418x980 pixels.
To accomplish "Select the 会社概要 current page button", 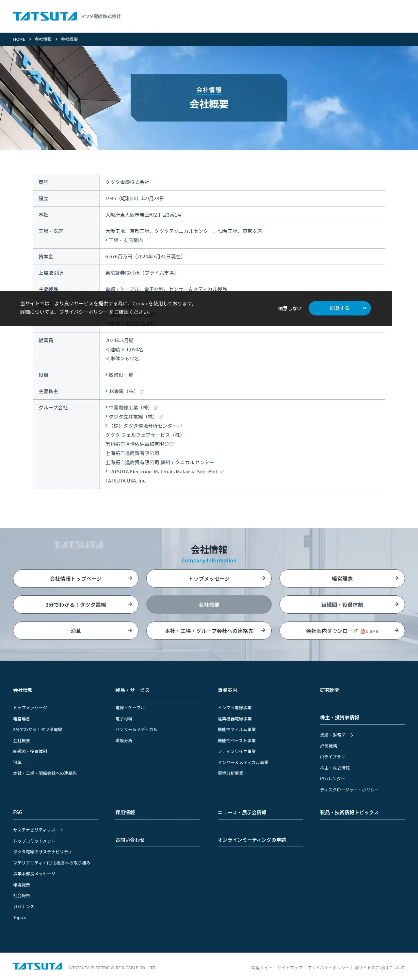I will coord(209,605).
